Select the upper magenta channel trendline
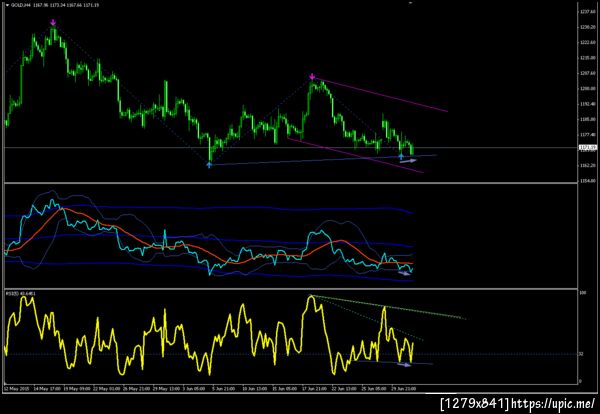Viewport: 600px width, 414px height. pos(382,95)
